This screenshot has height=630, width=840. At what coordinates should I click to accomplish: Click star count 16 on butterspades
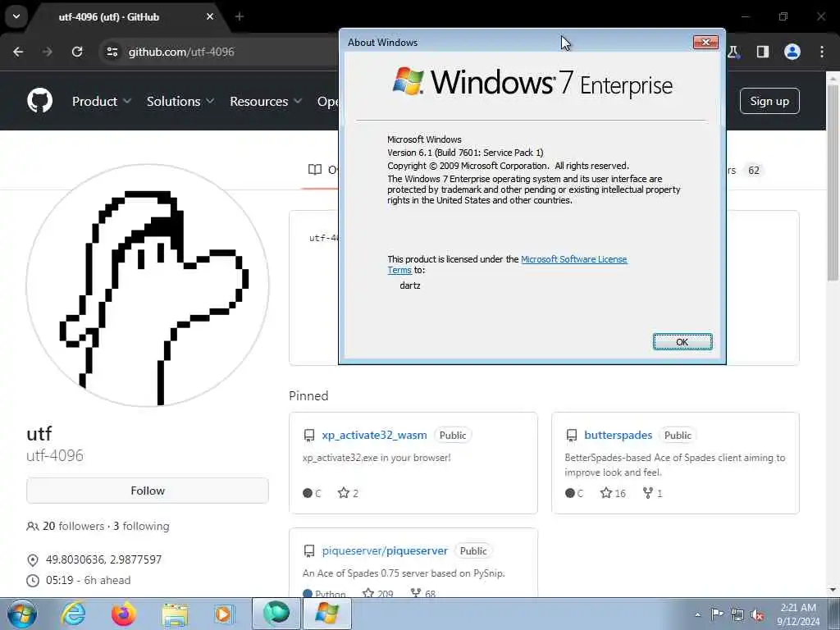point(613,493)
